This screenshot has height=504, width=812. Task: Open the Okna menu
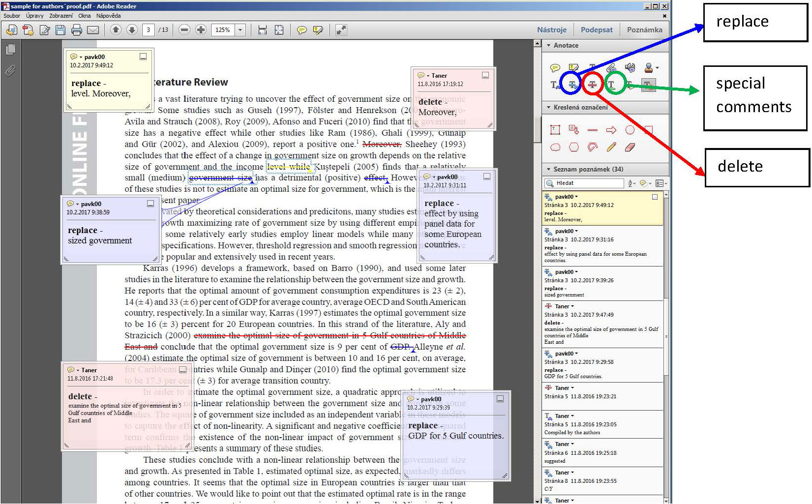85,16
